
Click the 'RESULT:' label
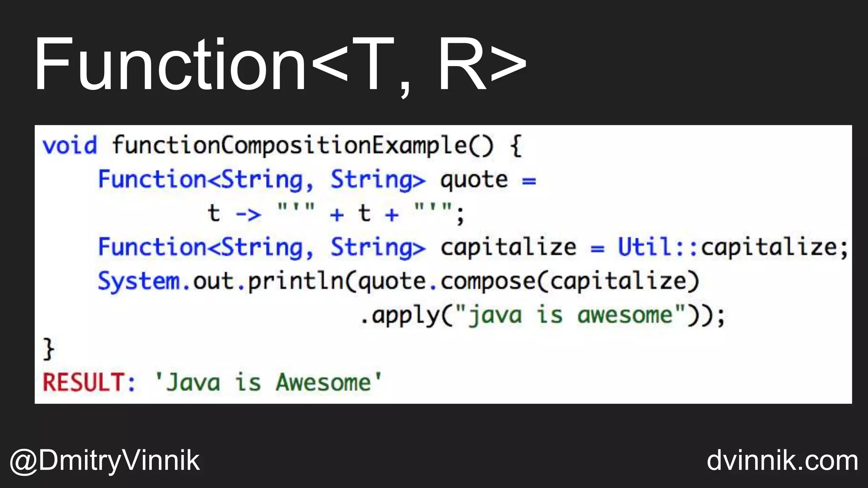tap(89, 382)
